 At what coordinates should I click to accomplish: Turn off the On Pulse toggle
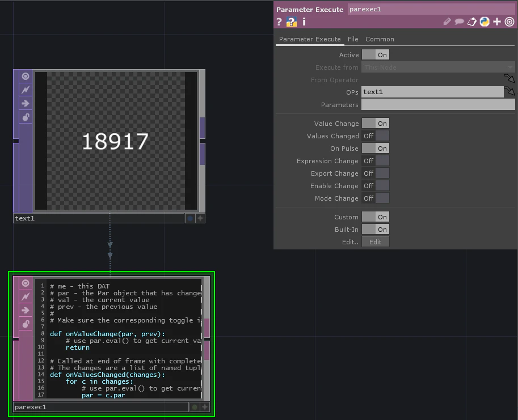point(375,149)
